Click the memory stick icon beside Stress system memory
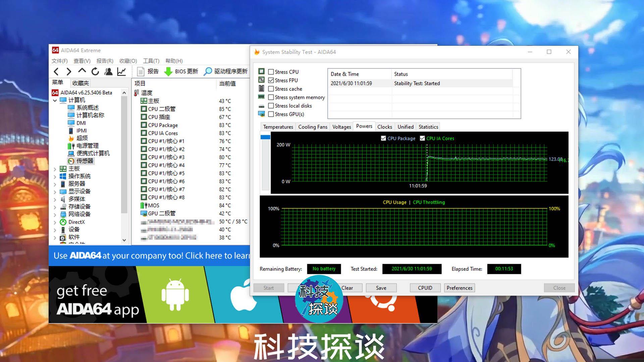This screenshot has height=362, width=644. click(x=261, y=97)
